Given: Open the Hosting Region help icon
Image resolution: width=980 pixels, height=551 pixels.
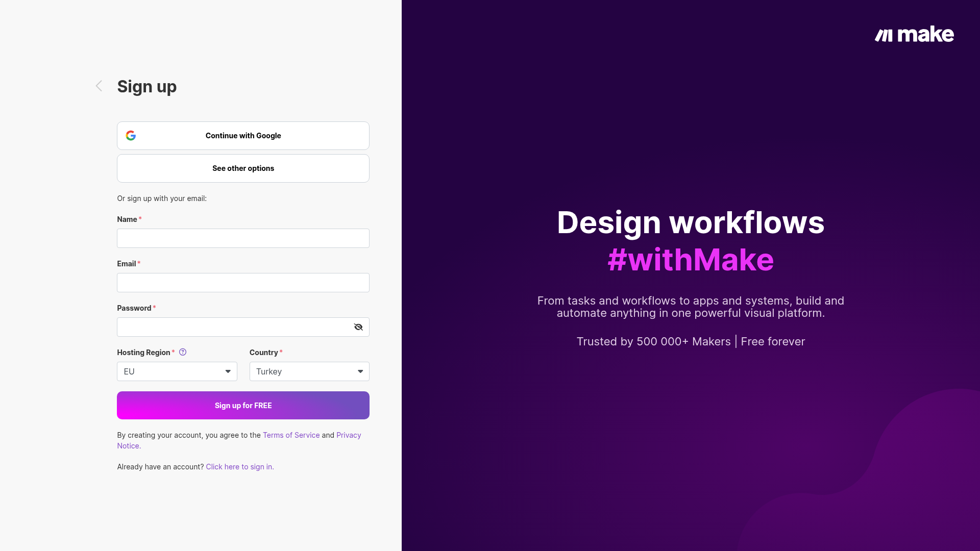Looking at the screenshot, I should coord(183,352).
